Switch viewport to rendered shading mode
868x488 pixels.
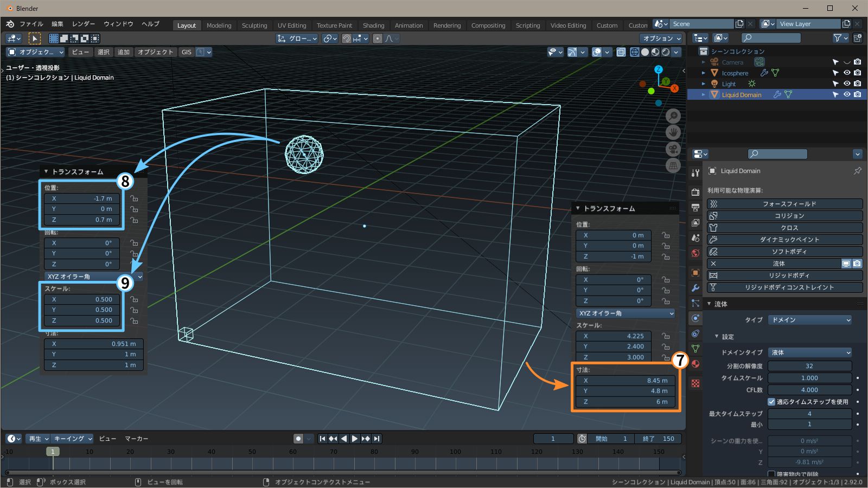(x=666, y=52)
